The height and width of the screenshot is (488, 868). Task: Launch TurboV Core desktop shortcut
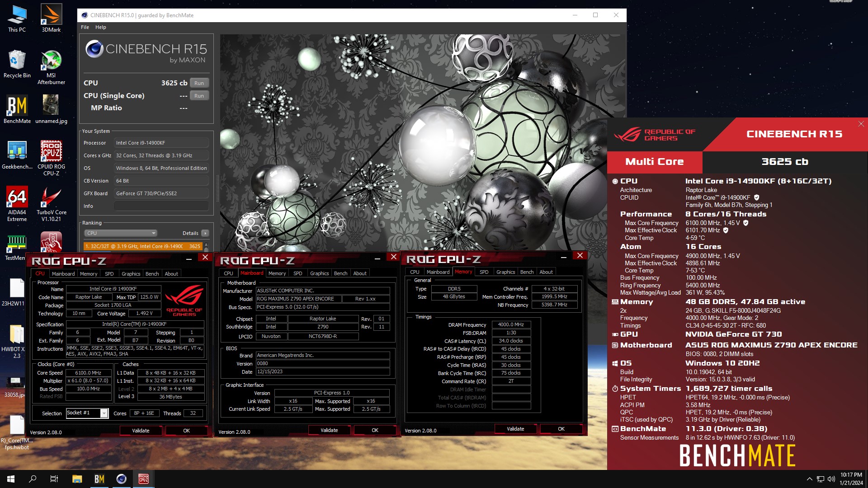point(51,204)
